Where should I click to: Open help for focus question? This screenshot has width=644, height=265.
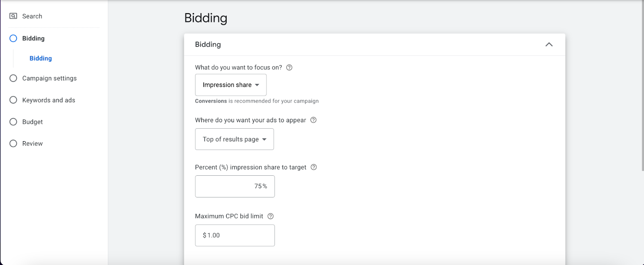289,68
